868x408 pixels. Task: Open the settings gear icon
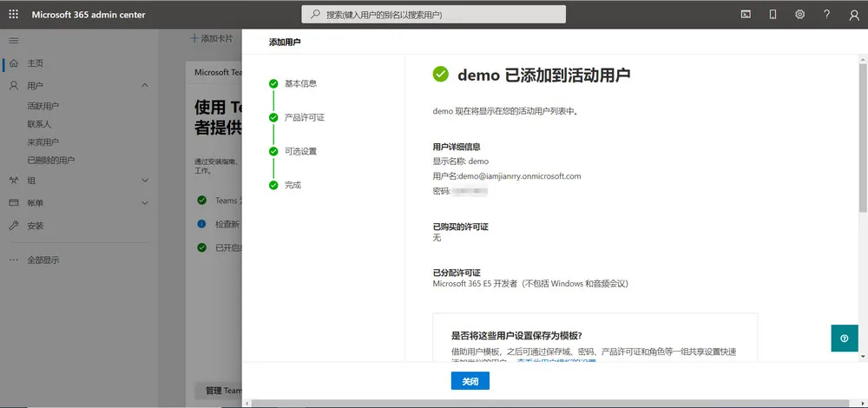click(800, 15)
